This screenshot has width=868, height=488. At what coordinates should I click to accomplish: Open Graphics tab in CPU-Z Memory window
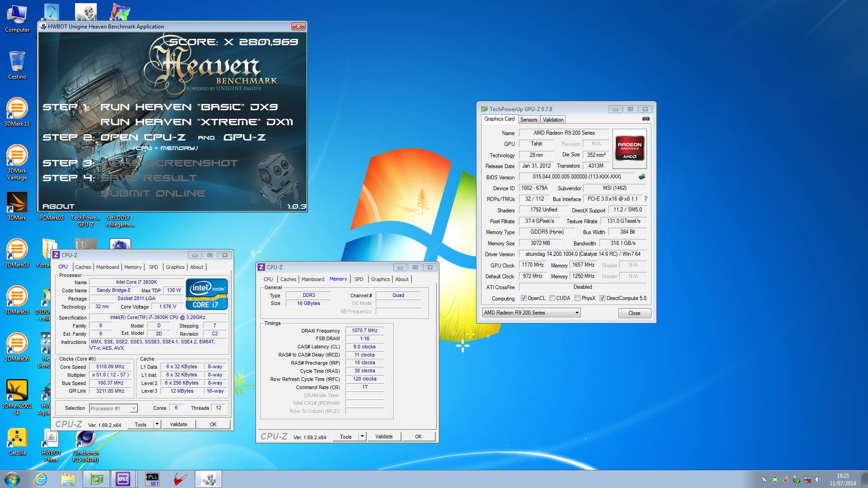coord(381,279)
